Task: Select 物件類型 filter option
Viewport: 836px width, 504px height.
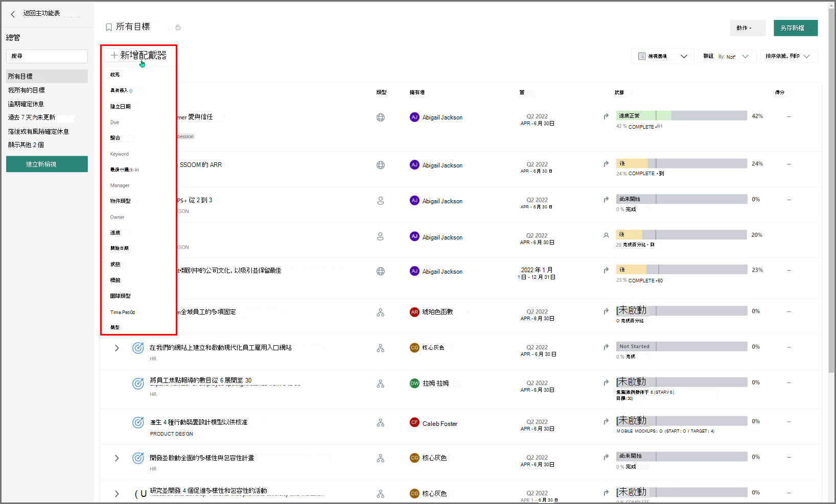Action: coord(121,201)
